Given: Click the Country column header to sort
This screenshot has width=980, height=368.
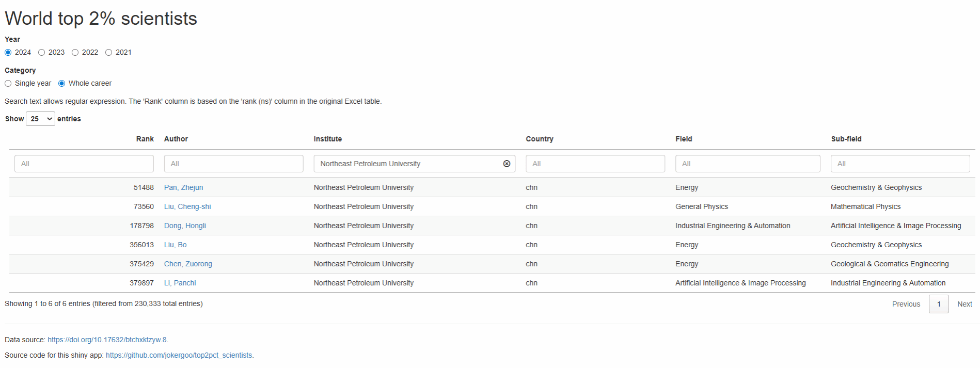Looking at the screenshot, I should tap(539, 139).
